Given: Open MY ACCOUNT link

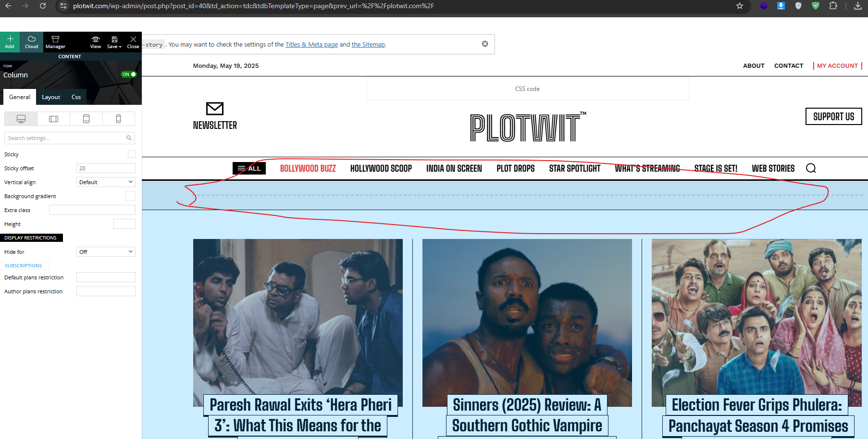Looking at the screenshot, I should click(x=837, y=66).
